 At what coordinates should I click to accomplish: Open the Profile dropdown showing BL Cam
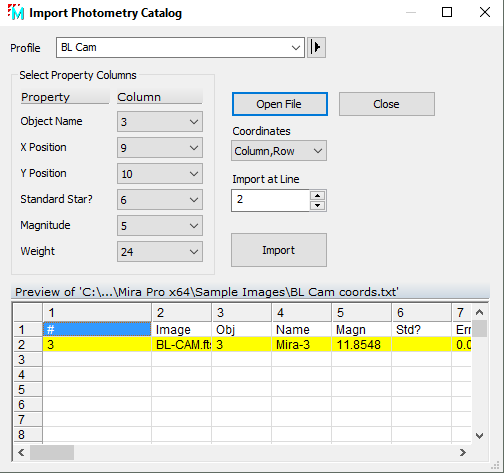(180, 47)
